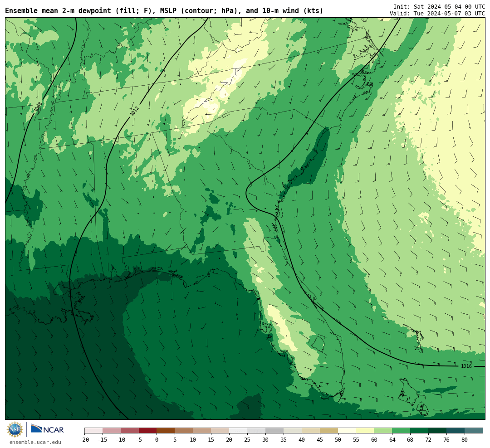This screenshot has height=448, width=490.
Task: Click the NCAR logo
Action: (47, 429)
